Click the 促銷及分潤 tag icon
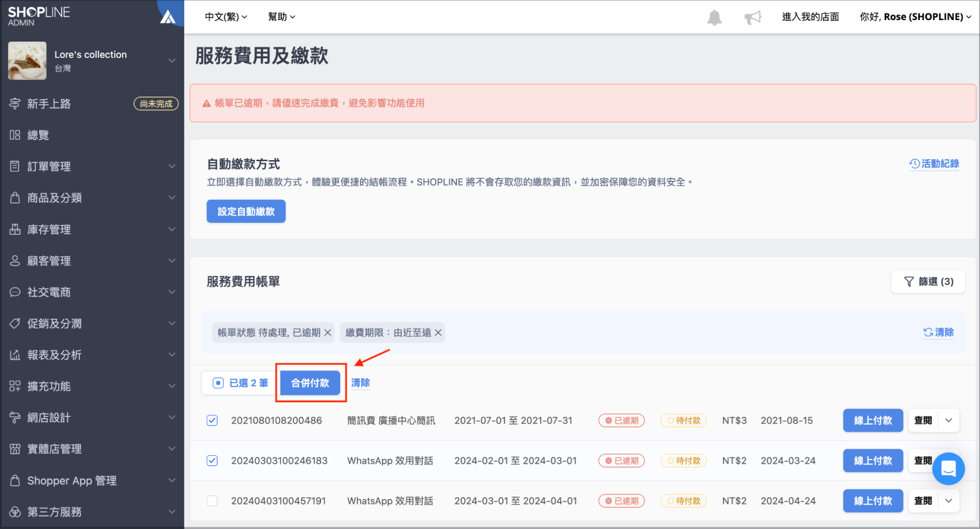 (15, 323)
